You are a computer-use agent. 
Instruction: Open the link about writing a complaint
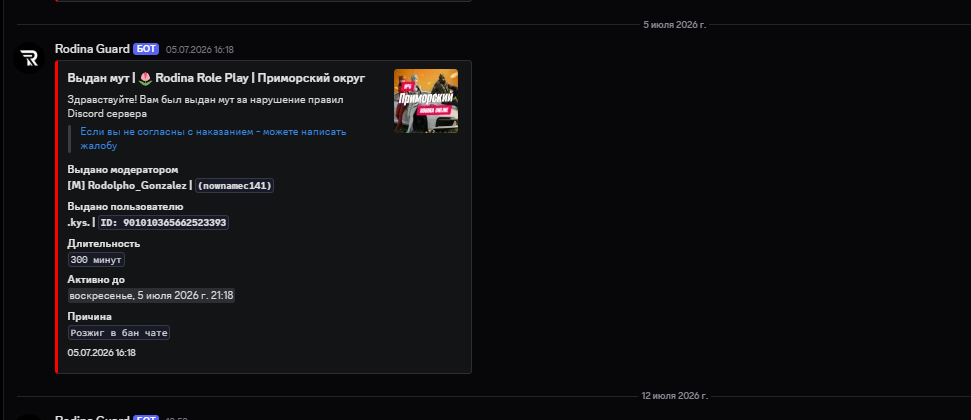point(213,139)
